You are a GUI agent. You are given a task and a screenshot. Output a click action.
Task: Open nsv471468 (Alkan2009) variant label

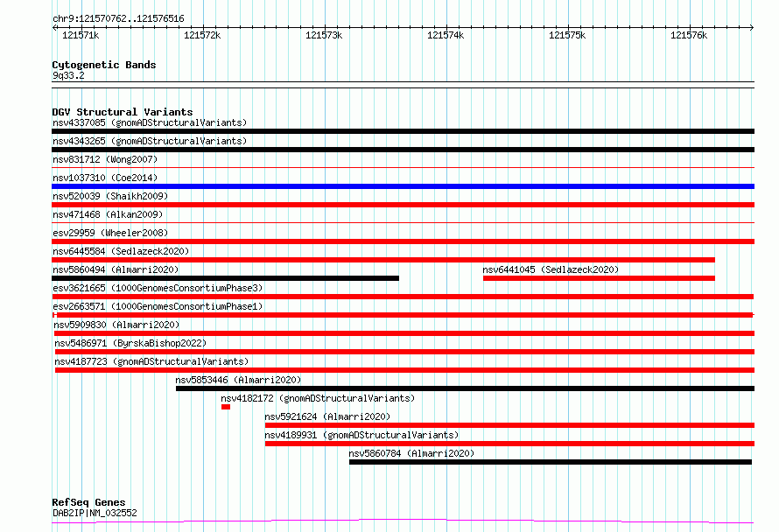(x=108, y=214)
